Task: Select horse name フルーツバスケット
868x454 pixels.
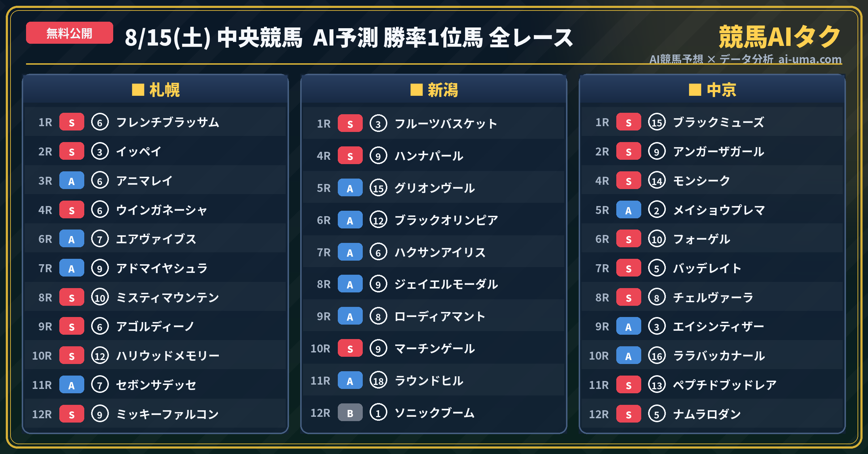Action: (x=446, y=124)
